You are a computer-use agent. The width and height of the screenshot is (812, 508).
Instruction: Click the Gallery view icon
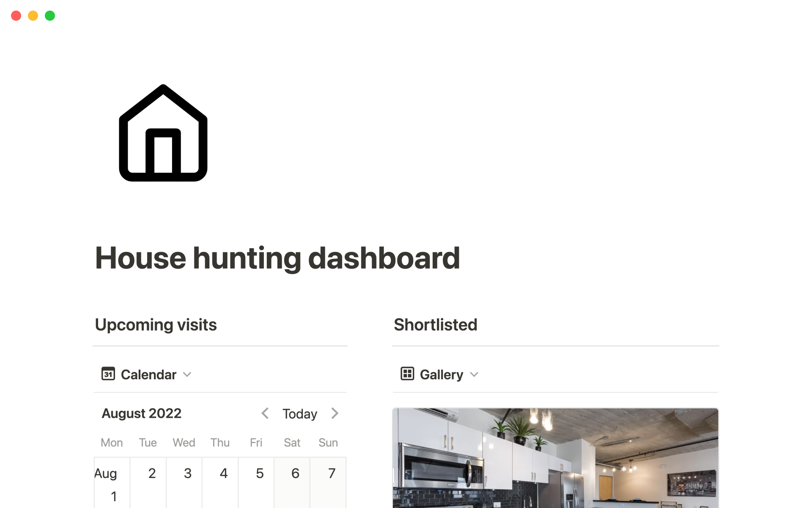[x=407, y=375]
